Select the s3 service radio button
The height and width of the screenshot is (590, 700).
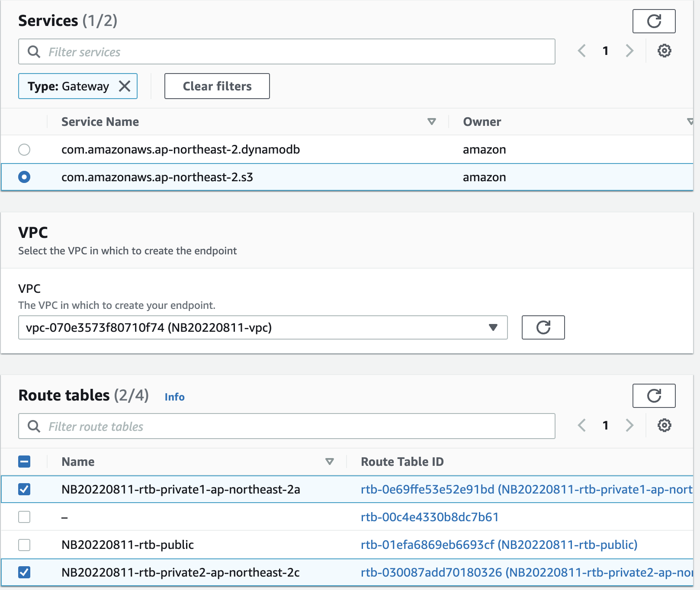point(24,177)
